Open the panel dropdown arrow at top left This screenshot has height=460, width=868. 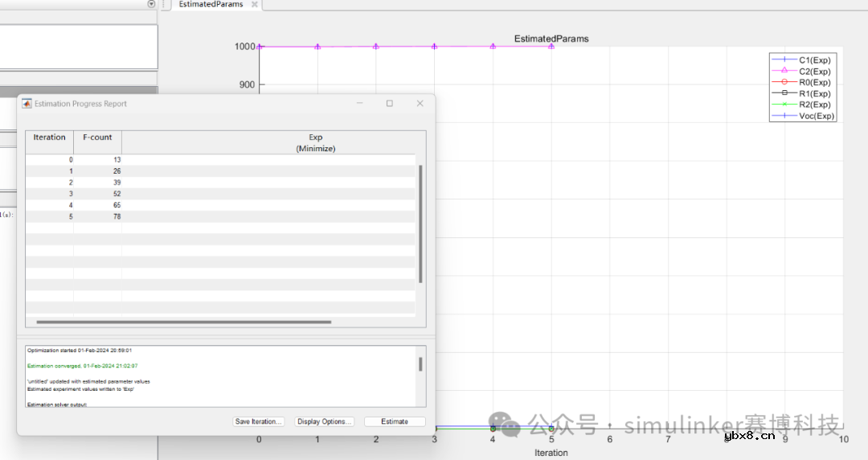pyautogui.click(x=151, y=4)
